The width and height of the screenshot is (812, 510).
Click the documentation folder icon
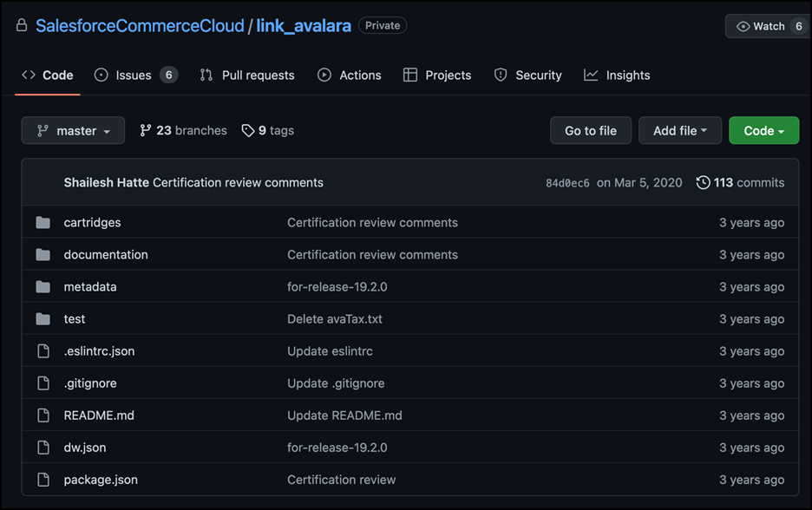[43, 255]
